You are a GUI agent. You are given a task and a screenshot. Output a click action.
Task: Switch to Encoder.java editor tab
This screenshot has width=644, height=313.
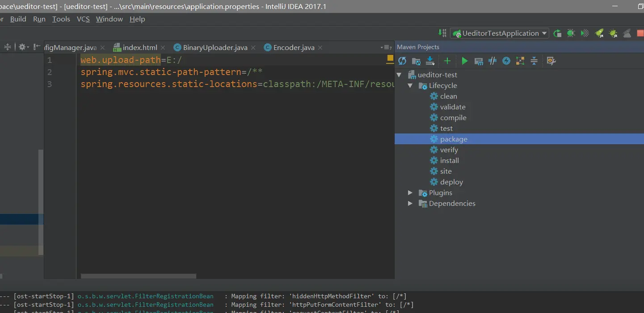click(294, 48)
